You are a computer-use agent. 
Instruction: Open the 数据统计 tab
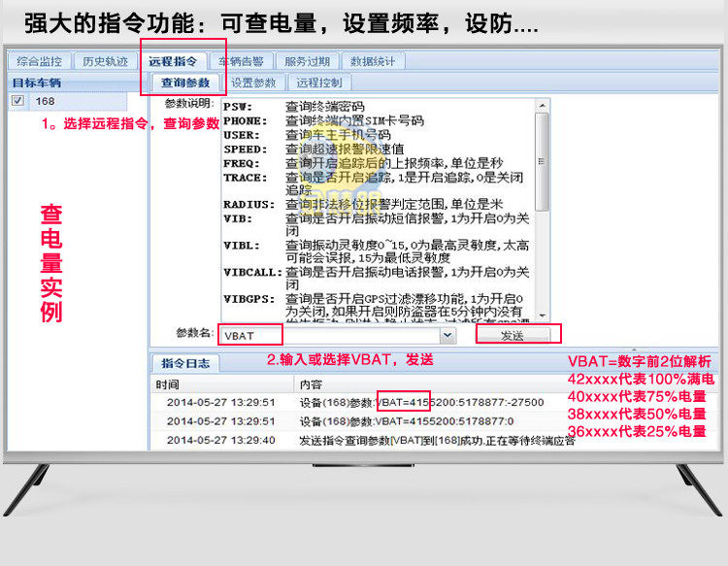pyautogui.click(x=373, y=61)
